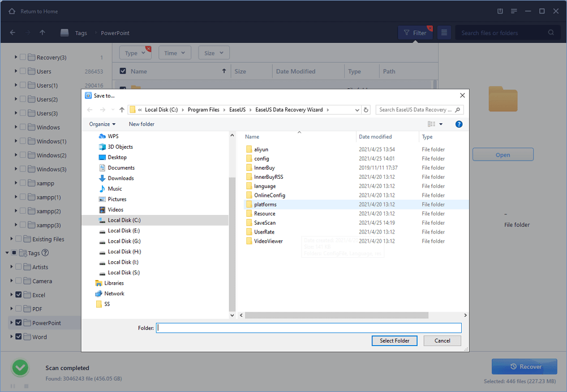Viewport: 567px width, 392px height.
Task: Select WPS cloud in navigation pane
Action: [x=109, y=136]
